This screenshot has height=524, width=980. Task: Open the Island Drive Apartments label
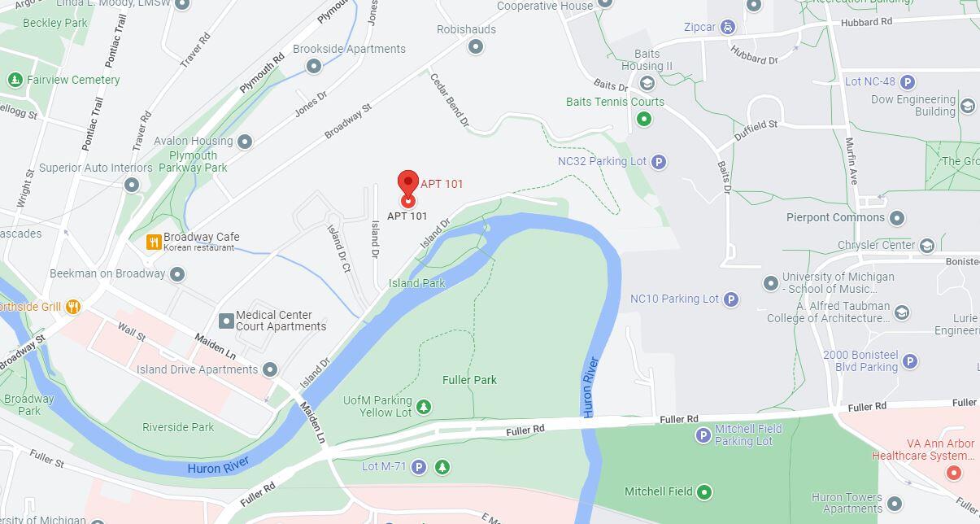click(198, 369)
